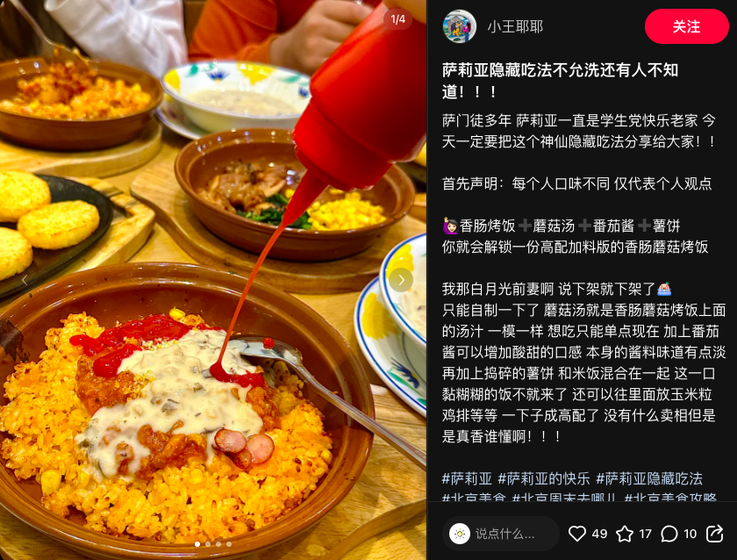Image resolution: width=737 pixels, height=560 pixels.
Task: Open comments via the speech bubble icon
Action: pyautogui.click(x=669, y=534)
